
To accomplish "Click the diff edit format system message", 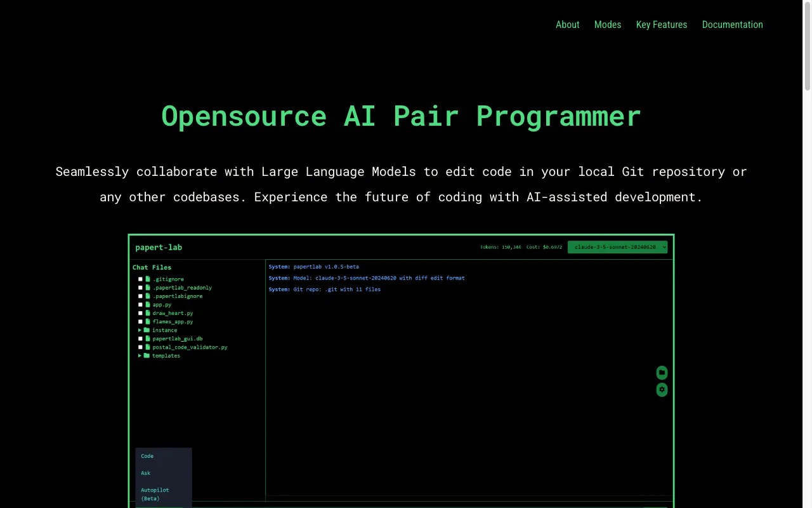I will point(366,278).
